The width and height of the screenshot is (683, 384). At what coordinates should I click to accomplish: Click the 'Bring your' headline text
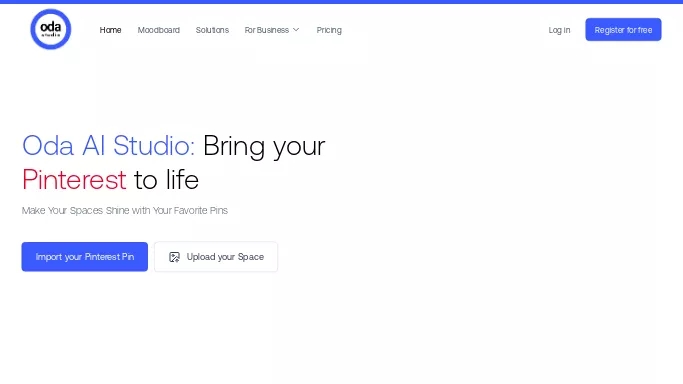pyautogui.click(x=264, y=146)
